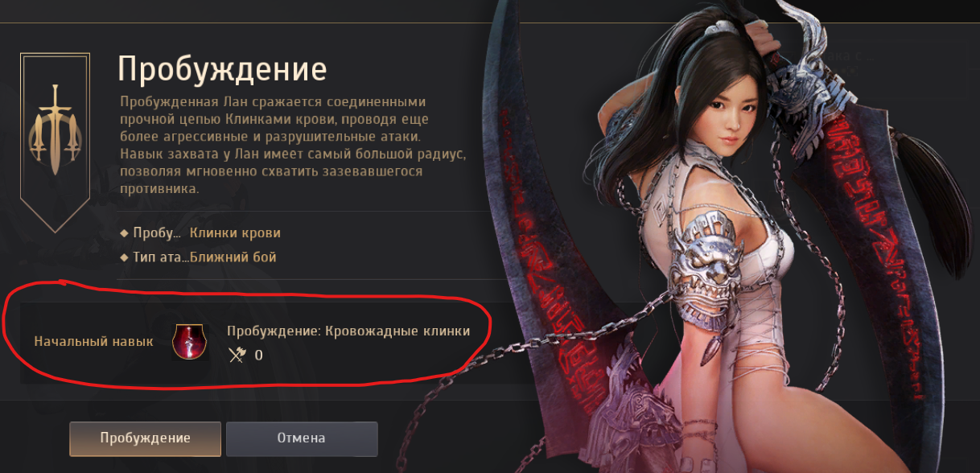Screen dimensions: 980x473
Task: Click the Клинки крови weapon text
Action: (235, 233)
